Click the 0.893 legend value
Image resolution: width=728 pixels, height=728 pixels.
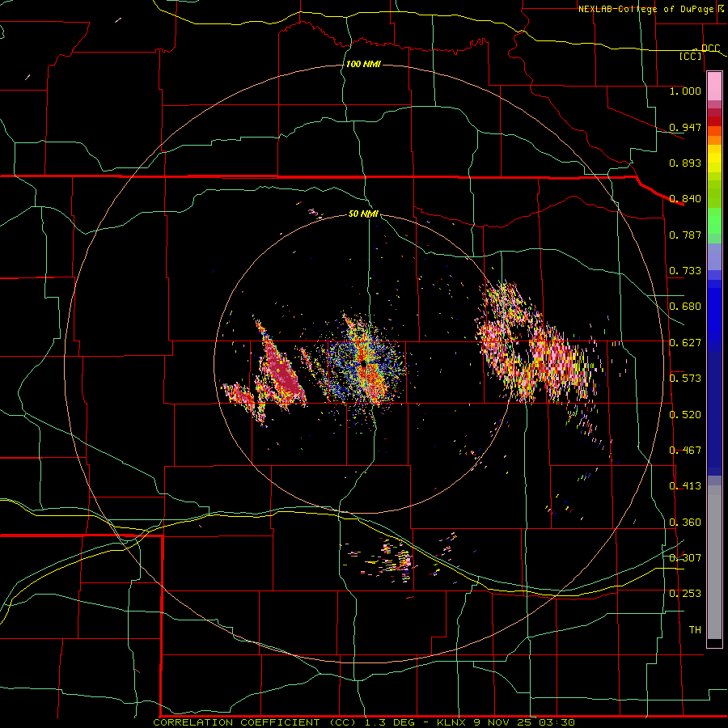click(685, 163)
